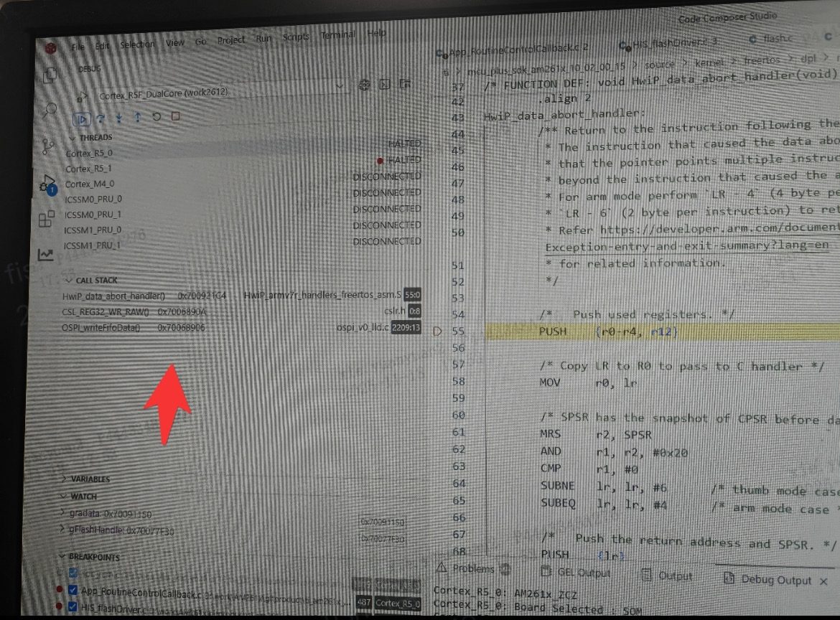
Task: Open the Help menu
Action: pos(376,33)
